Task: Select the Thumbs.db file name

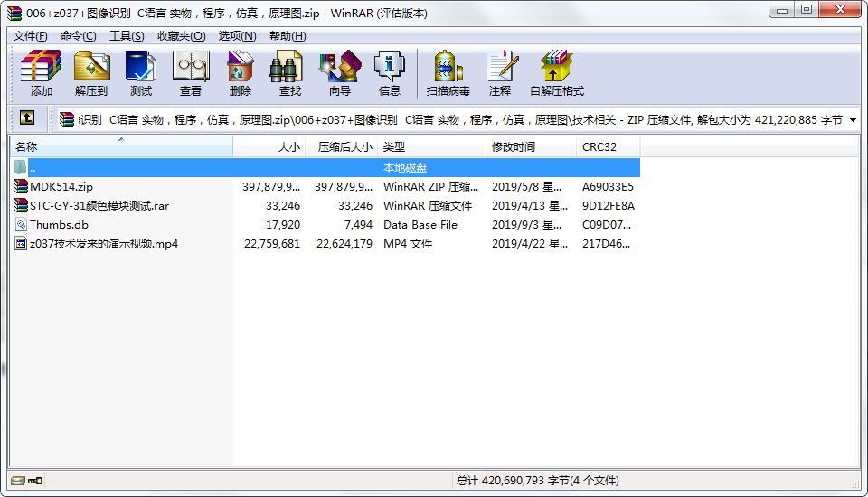Action: [60, 225]
